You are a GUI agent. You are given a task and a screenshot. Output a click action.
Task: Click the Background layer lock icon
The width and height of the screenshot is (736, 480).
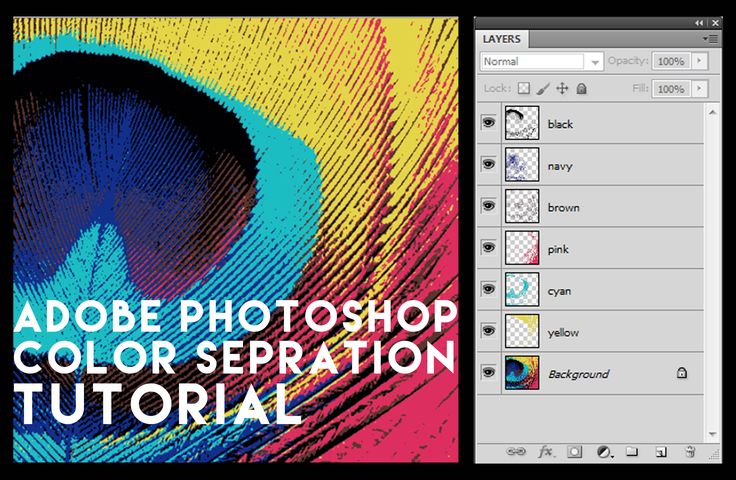pyautogui.click(x=682, y=373)
